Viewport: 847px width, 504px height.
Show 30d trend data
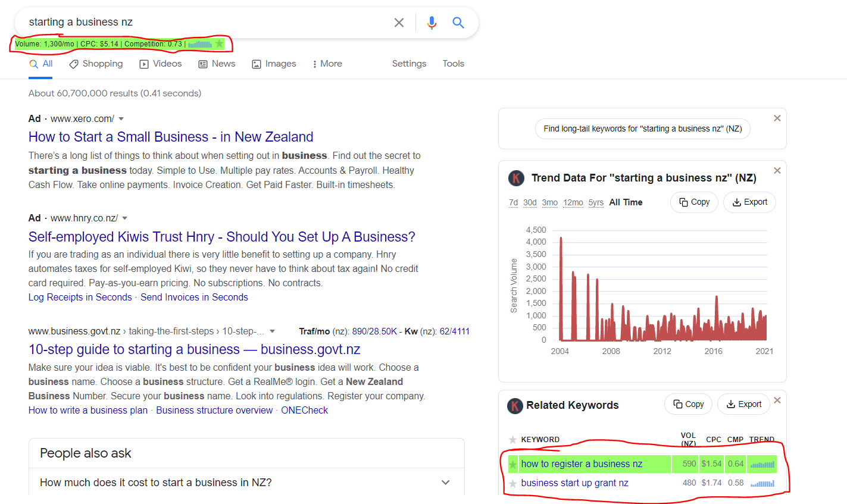[x=530, y=202]
